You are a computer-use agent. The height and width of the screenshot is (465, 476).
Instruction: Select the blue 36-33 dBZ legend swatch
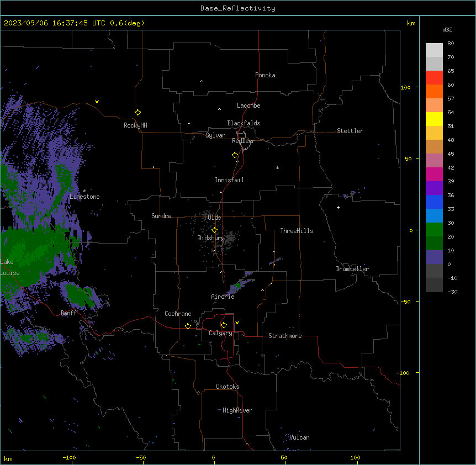(434, 202)
